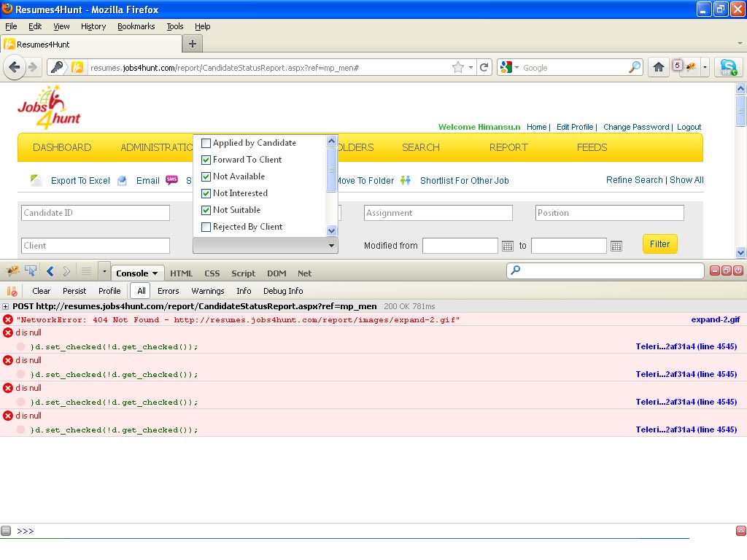Click the Logout link
The height and width of the screenshot is (560, 747).
point(689,127)
